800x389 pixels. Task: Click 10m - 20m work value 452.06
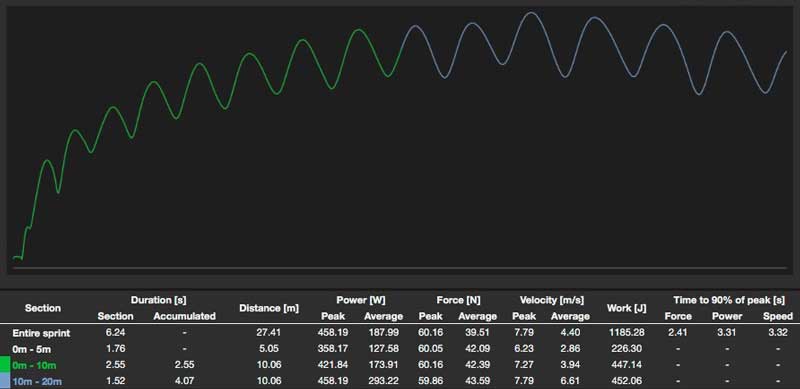tap(627, 381)
